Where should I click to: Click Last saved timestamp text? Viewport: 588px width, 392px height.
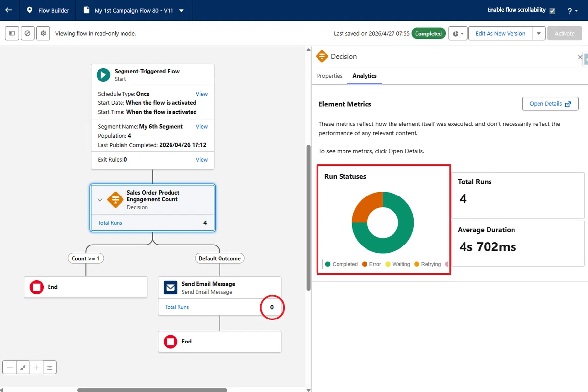coord(371,33)
